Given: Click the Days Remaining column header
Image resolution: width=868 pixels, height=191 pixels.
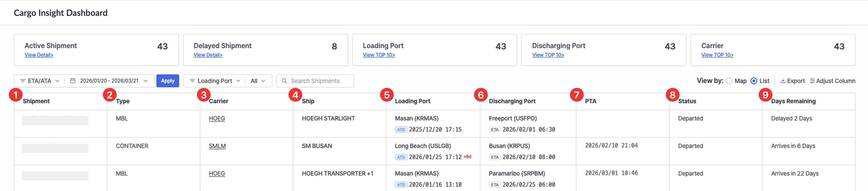Looking at the screenshot, I should pos(793,101).
